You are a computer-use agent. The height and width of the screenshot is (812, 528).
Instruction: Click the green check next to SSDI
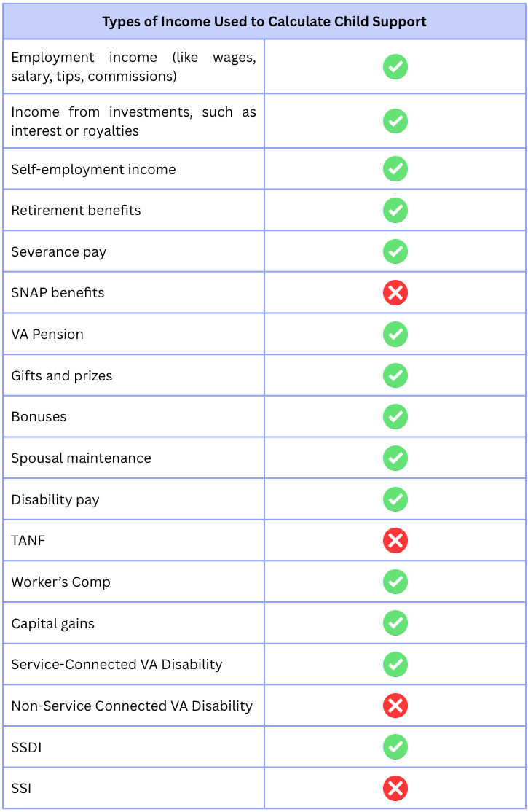[x=395, y=747]
